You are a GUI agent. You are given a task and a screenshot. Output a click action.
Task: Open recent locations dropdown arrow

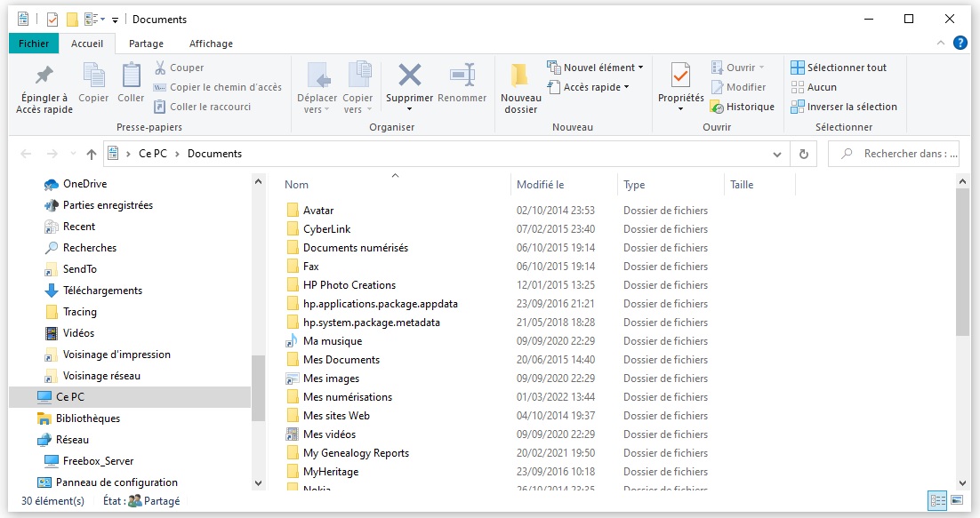click(x=73, y=154)
